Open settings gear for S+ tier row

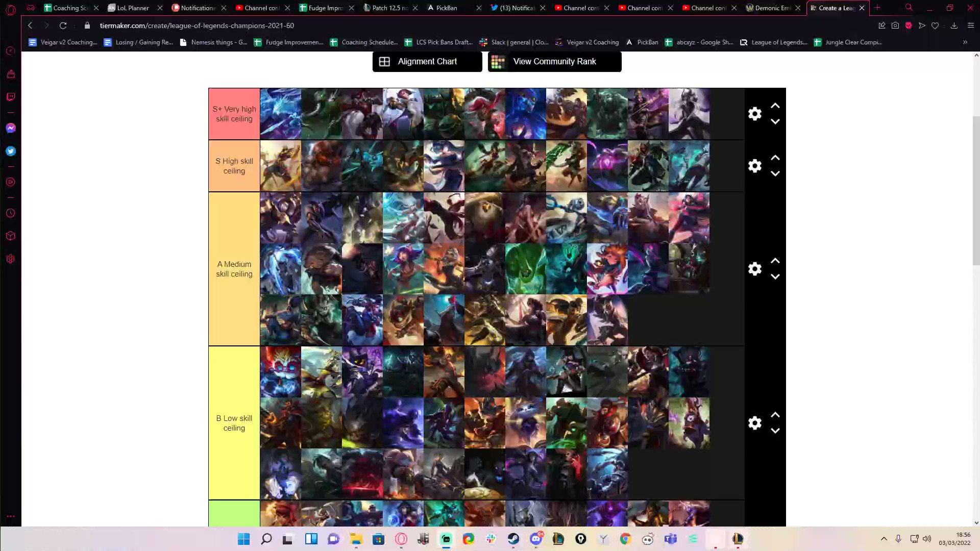click(755, 114)
